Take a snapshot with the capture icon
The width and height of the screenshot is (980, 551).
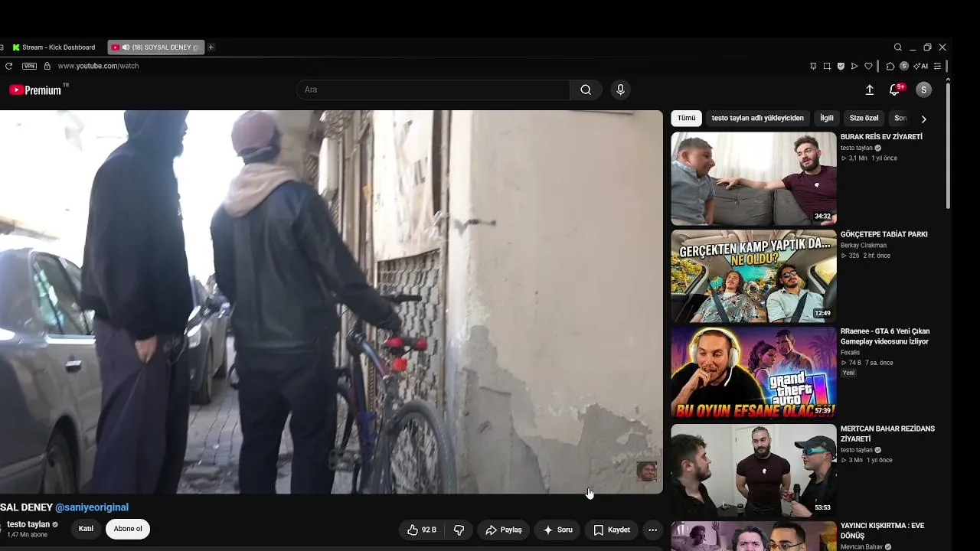click(x=827, y=67)
